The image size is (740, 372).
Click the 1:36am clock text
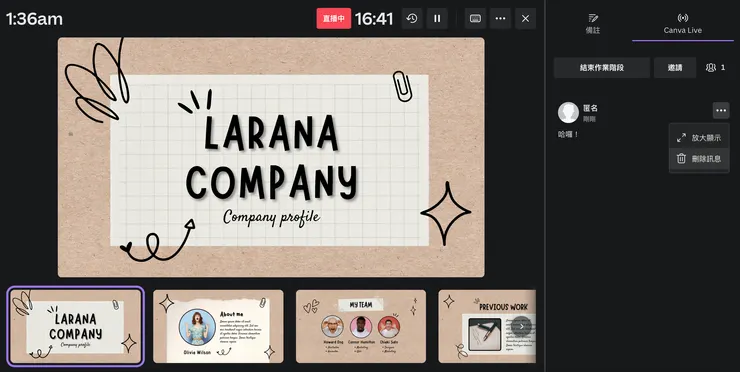(x=34, y=19)
